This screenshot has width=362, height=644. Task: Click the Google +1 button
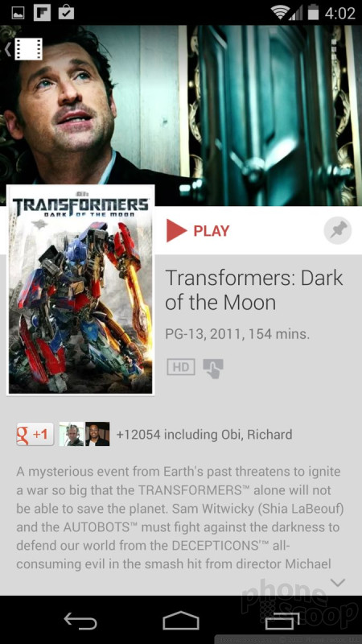(35, 434)
